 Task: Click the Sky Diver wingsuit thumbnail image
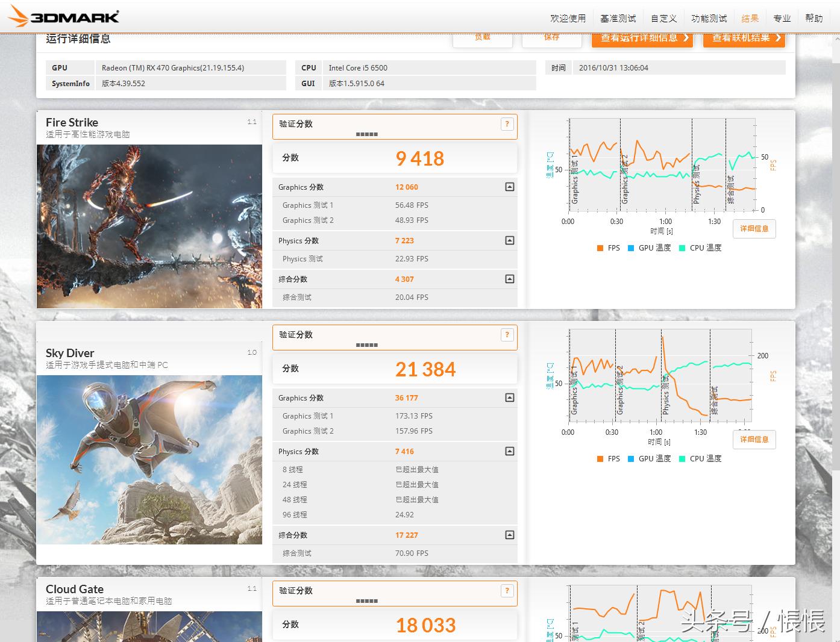[149, 460]
